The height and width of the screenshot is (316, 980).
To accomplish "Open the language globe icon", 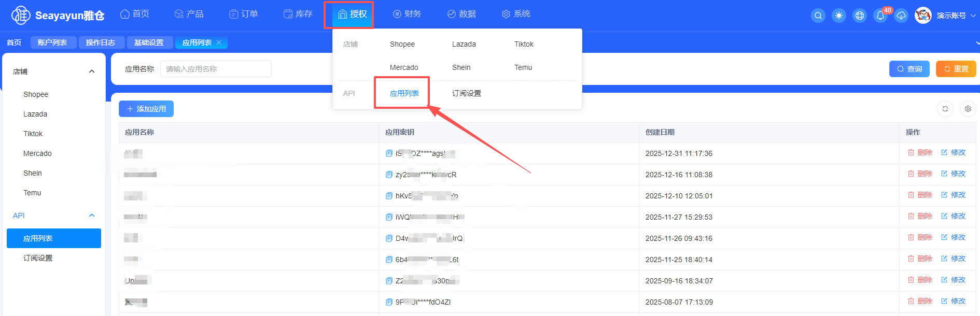I will point(860,16).
